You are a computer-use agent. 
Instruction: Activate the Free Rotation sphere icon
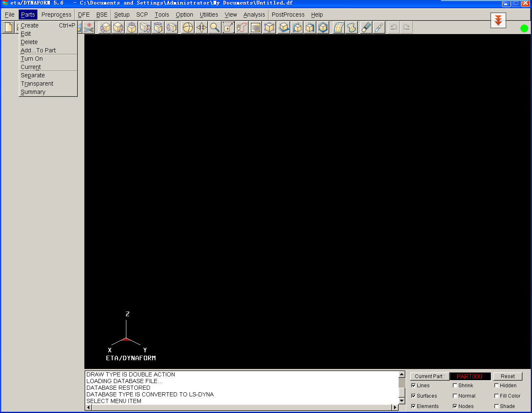tap(188, 27)
